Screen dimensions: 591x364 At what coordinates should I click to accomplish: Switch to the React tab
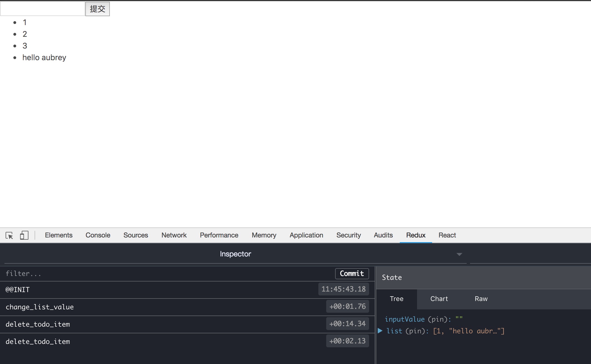pos(447,235)
